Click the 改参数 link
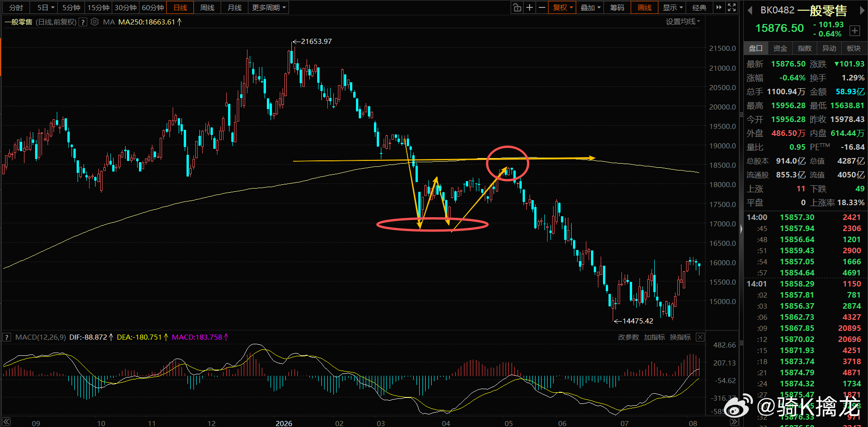 pyautogui.click(x=628, y=337)
